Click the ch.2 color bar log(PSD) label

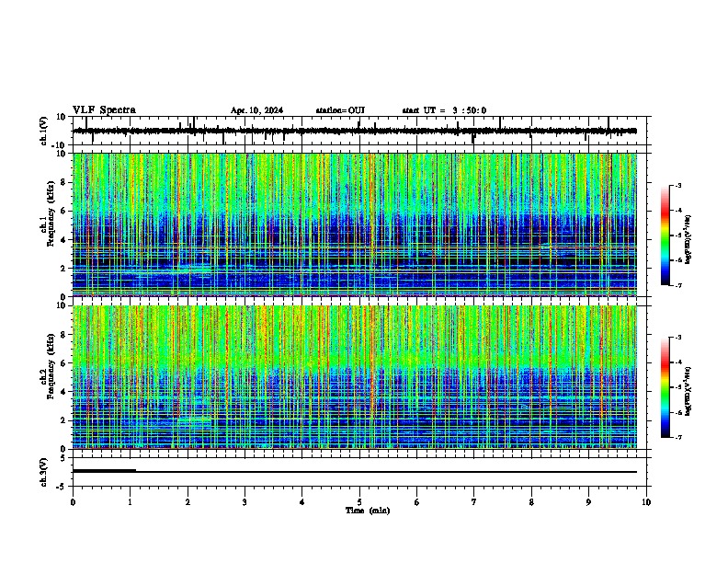[688, 392]
